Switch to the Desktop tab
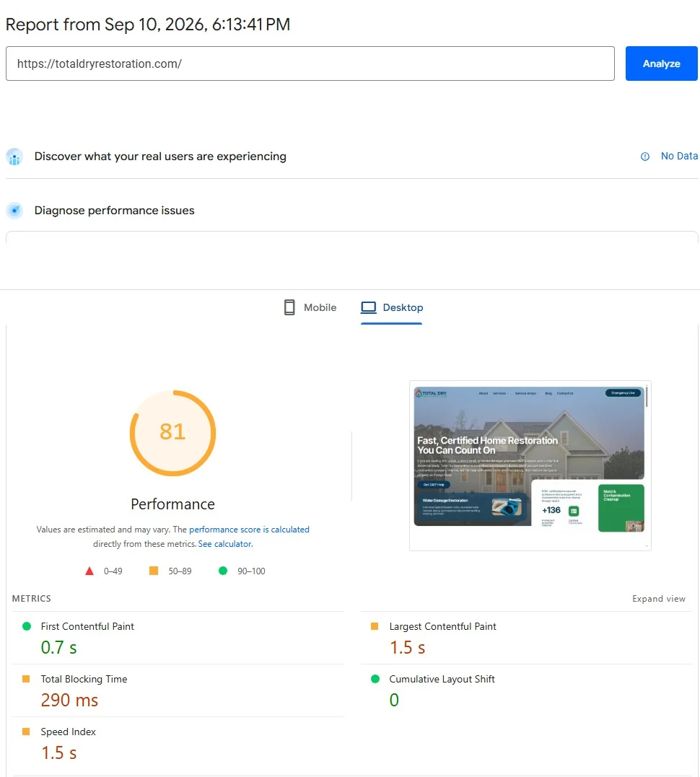Screen dimensions: 700x777 (x=392, y=307)
